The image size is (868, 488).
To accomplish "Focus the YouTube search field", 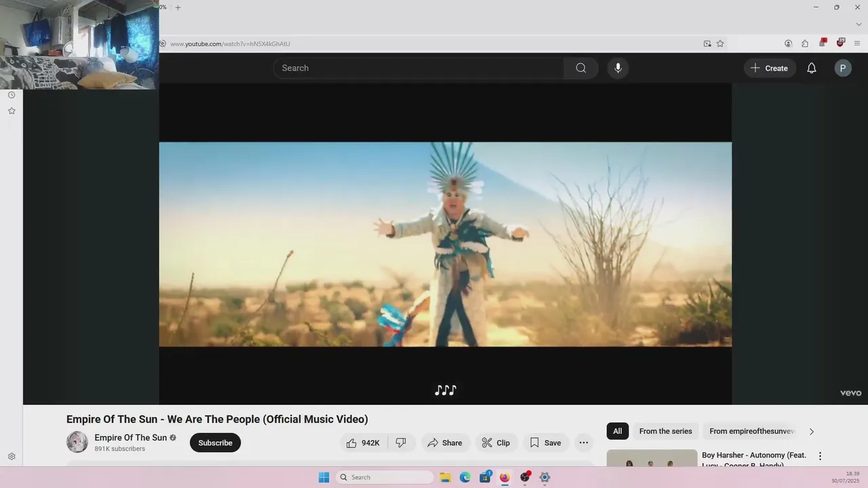I will [418, 68].
